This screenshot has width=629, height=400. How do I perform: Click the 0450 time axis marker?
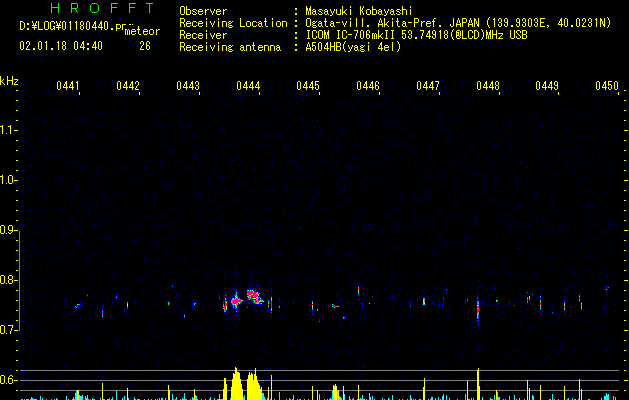[607, 85]
